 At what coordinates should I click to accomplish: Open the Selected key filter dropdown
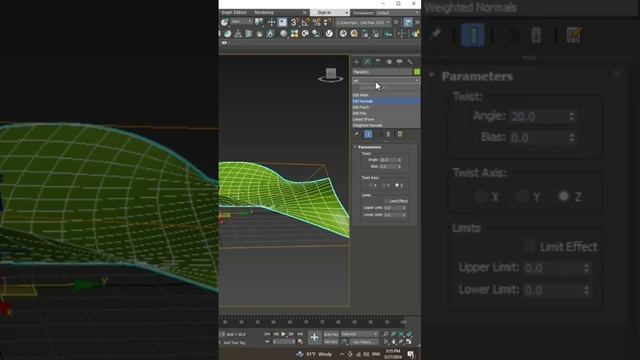[360, 334]
